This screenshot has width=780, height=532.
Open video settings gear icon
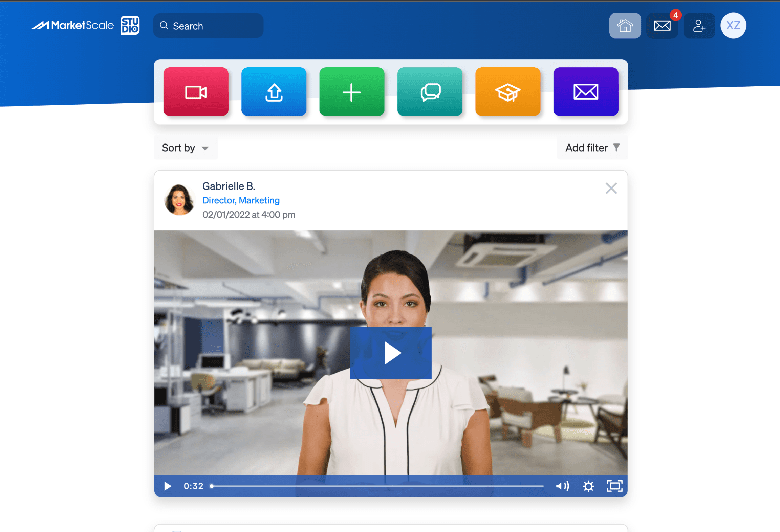[x=588, y=486]
